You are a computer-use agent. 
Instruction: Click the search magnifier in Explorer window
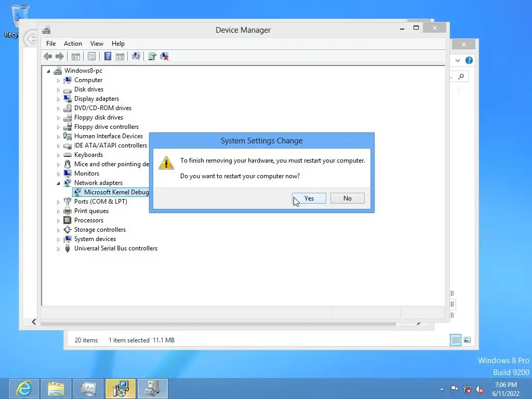[x=461, y=77]
